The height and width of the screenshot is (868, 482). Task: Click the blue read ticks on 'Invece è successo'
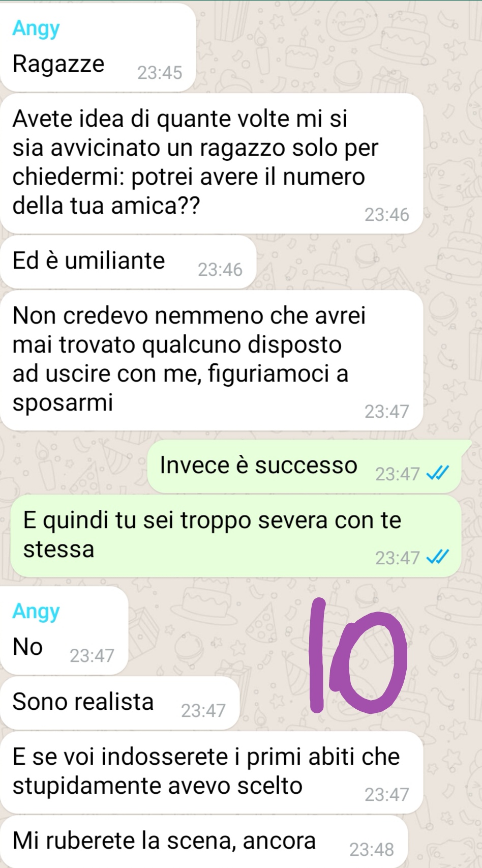point(438,474)
